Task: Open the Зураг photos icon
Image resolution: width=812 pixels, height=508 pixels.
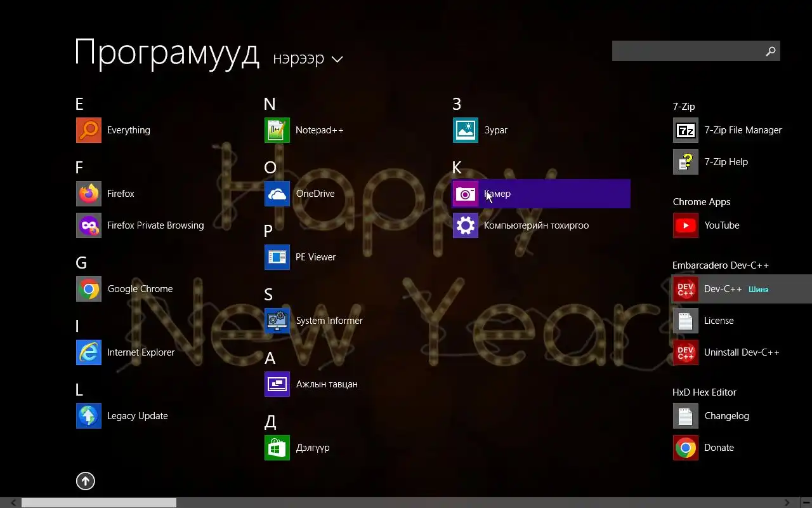Action: point(466,130)
